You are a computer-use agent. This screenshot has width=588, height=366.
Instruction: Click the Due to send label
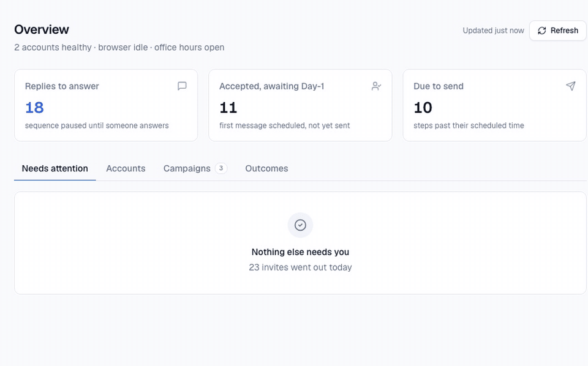coord(439,86)
